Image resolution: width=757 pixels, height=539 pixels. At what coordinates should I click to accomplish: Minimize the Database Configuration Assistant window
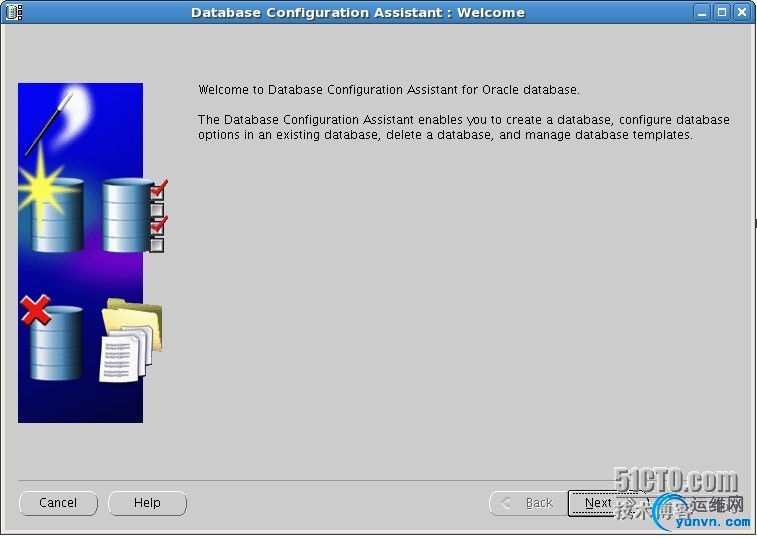click(702, 12)
